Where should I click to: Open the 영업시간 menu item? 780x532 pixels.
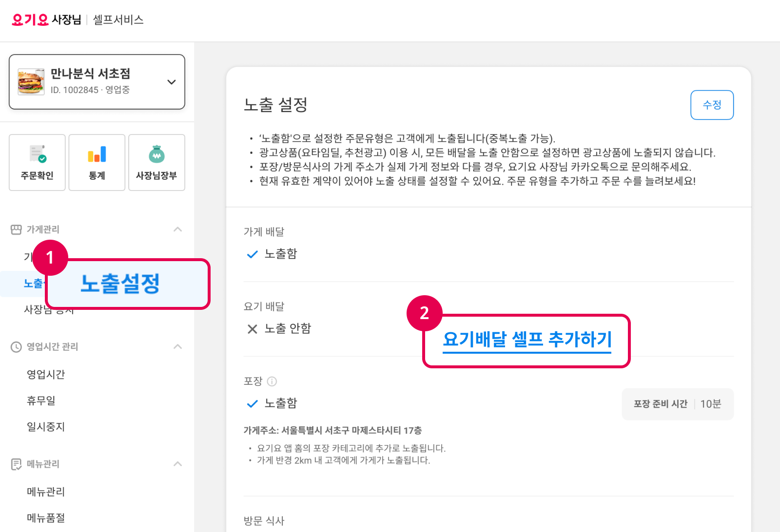pyautogui.click(x=46, y=374)
